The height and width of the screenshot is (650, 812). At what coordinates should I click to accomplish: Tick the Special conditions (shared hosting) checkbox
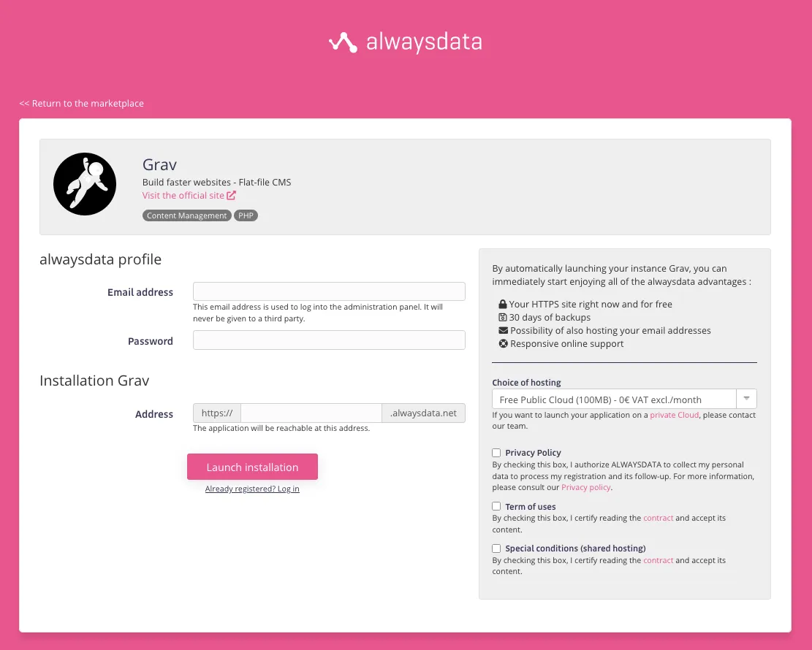[496, 548]
